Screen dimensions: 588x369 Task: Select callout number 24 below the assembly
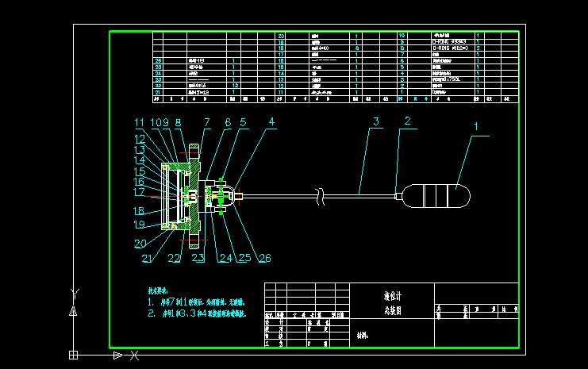[226, 258]
